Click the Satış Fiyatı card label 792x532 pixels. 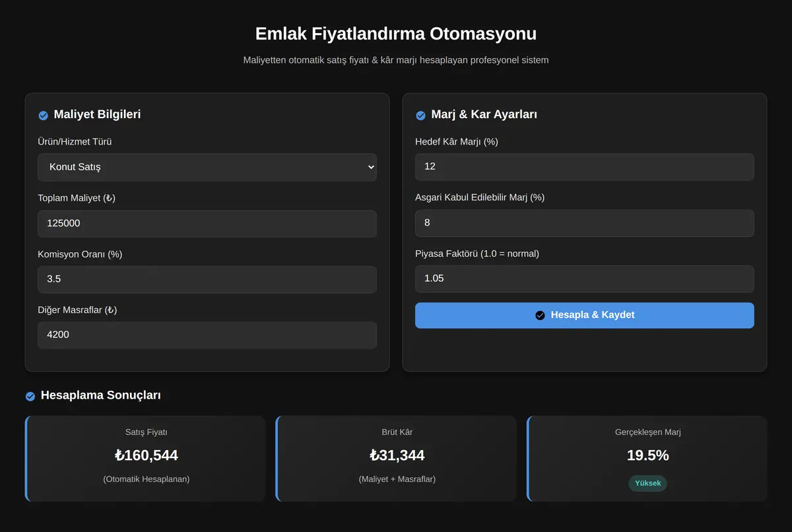[146, 432]
